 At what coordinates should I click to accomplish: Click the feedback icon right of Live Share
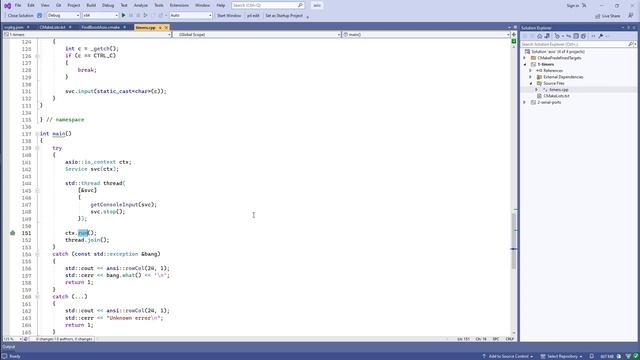point(631,16)
